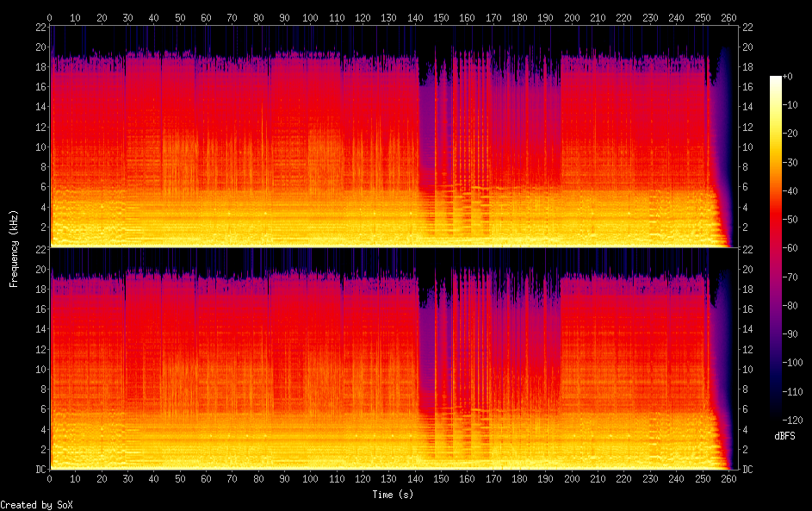This screenshot has width=812, height=511.
Task: Select the 150 mark on the top time axis
Action: [443, 17]
